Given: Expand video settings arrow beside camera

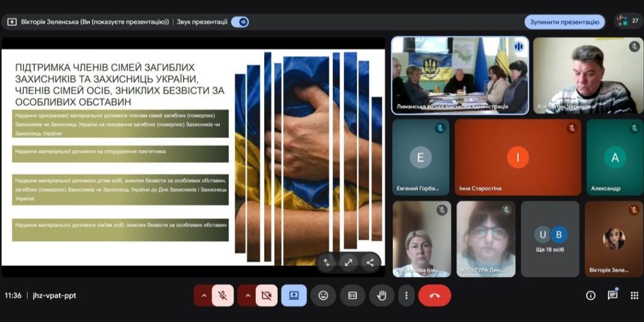Looking at the screenshot, I should (x=247, y=295).
